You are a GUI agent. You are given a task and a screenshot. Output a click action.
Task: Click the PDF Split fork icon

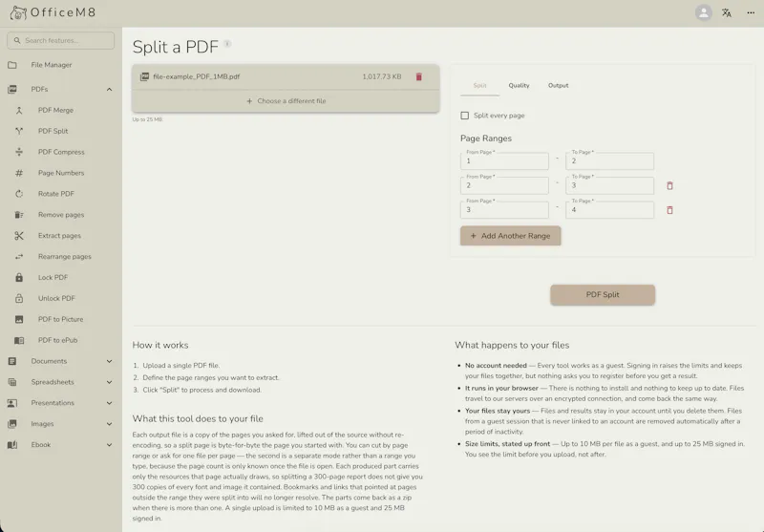[19, 131]
